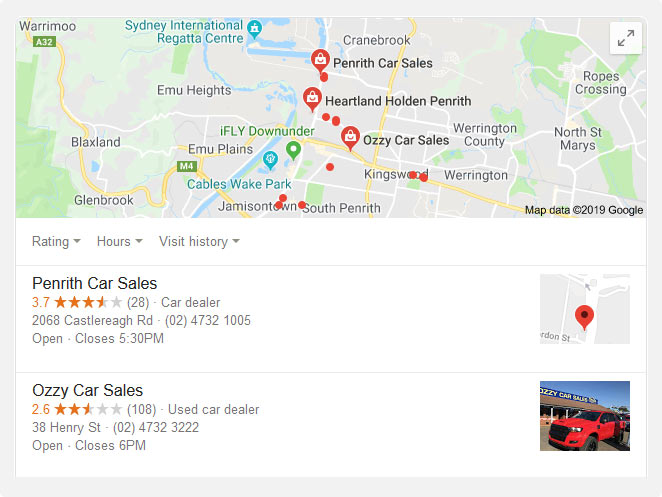Click the M4 motorway badge on the map
Screen dimensions: 662x497
tap(187, 166)
